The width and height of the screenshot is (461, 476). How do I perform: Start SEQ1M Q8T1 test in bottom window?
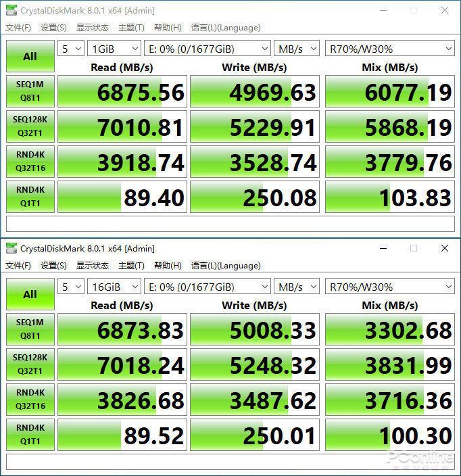pos(30,329)
